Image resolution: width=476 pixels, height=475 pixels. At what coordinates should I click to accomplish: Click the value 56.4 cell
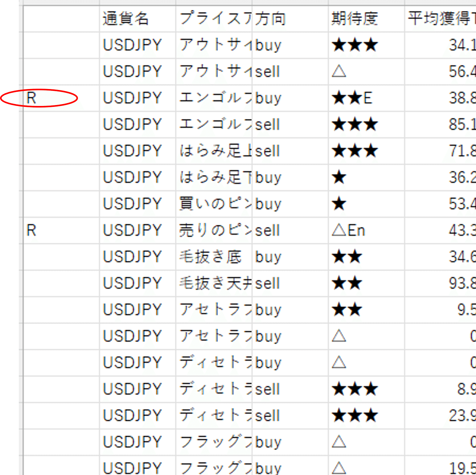(441, 72)
